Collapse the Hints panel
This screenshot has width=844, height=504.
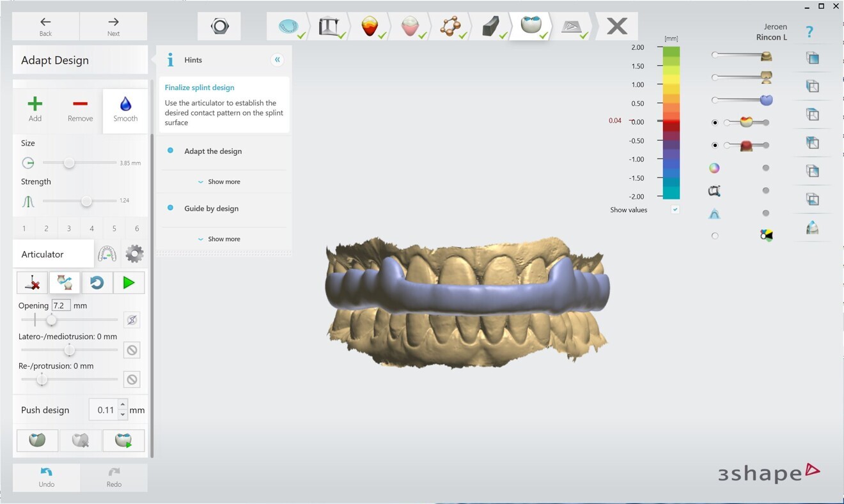pyautogui.click(x=277, y=59)
